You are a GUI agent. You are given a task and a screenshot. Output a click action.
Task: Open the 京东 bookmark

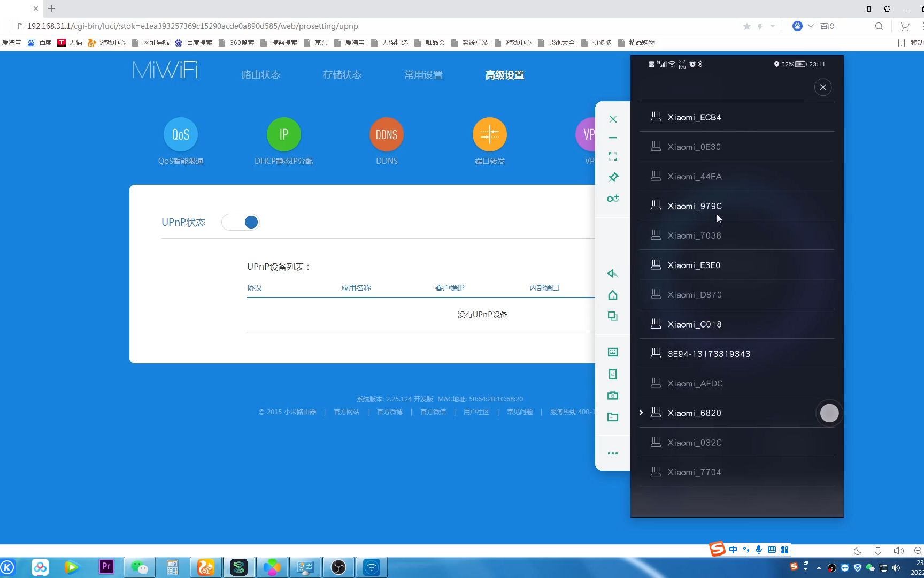(x=315, y=43)
